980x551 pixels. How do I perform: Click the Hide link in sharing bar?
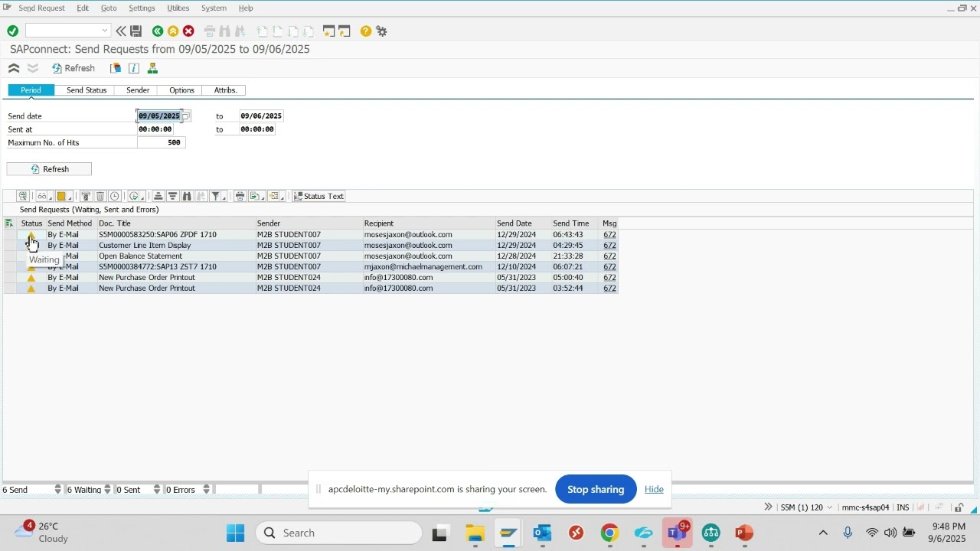654,490
